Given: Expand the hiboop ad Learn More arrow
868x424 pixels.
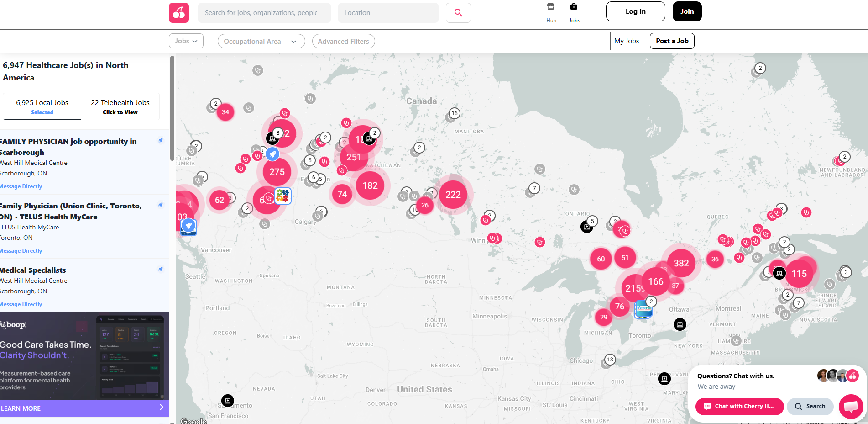Looking at the screenshot, I should (x=161, y=408).
